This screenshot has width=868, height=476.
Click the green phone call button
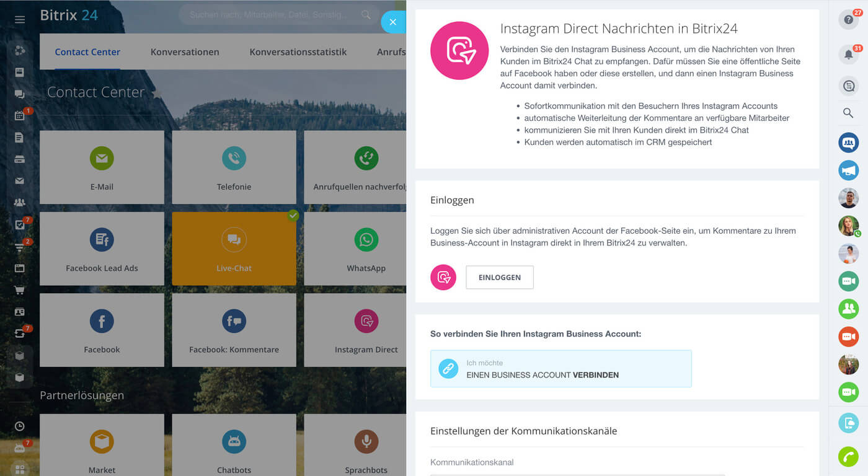coord(848,457)
